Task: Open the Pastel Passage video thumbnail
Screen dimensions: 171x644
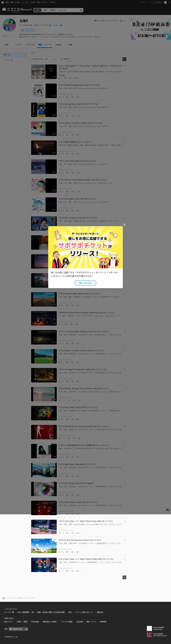Action: point(44,91)
